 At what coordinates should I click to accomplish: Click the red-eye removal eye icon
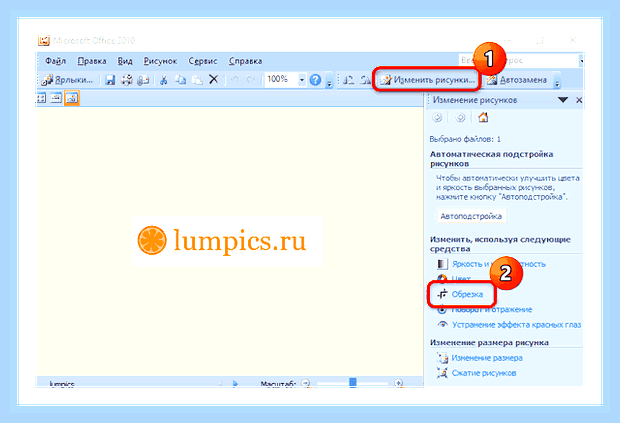[442, 324]
